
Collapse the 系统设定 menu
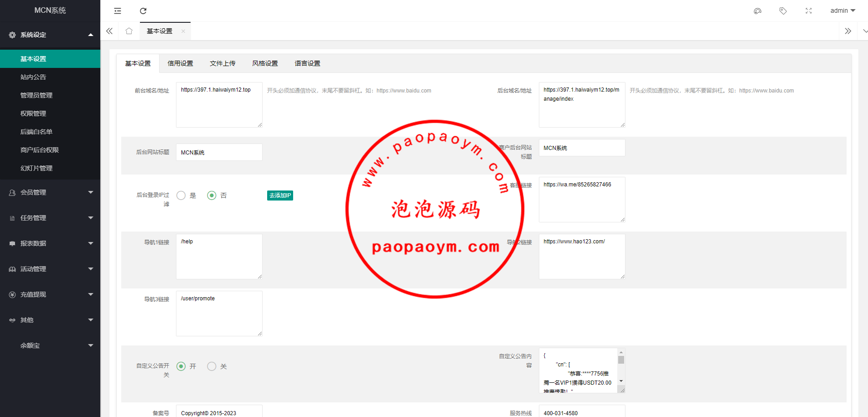click(91, 35)
